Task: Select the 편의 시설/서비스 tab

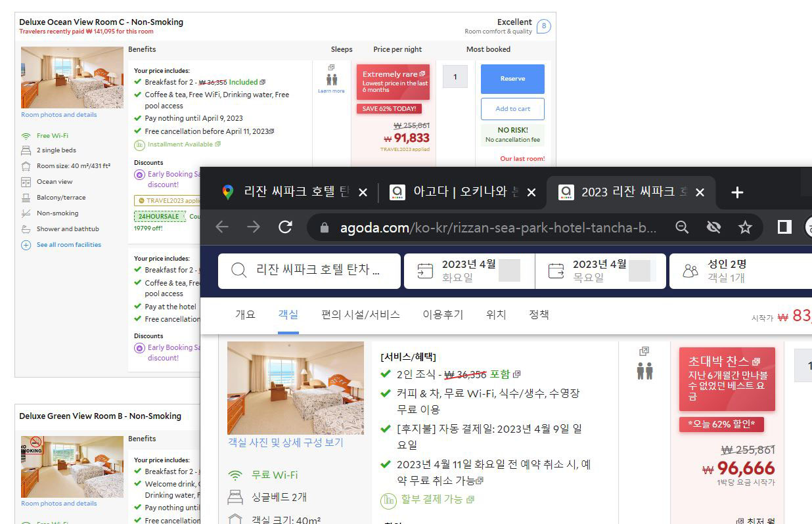Action: coord(361,315)
